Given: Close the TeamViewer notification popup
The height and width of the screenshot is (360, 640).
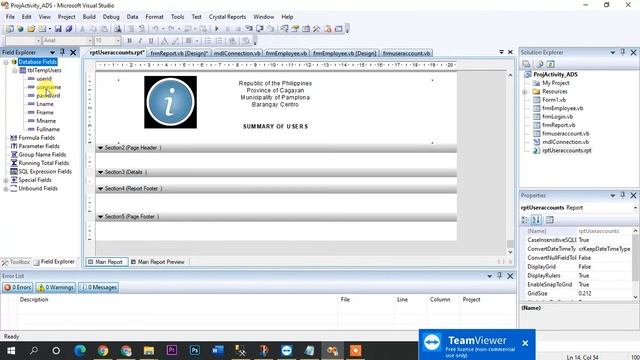Looking at the screenshot, I should click(x=525, y=343).
